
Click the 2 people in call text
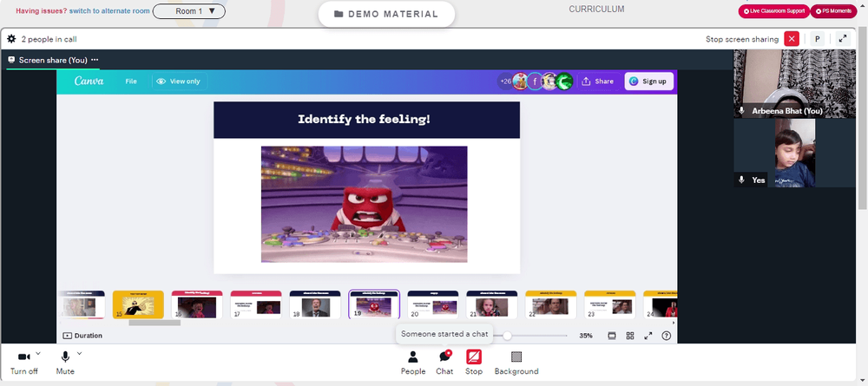tap(49, 39)
